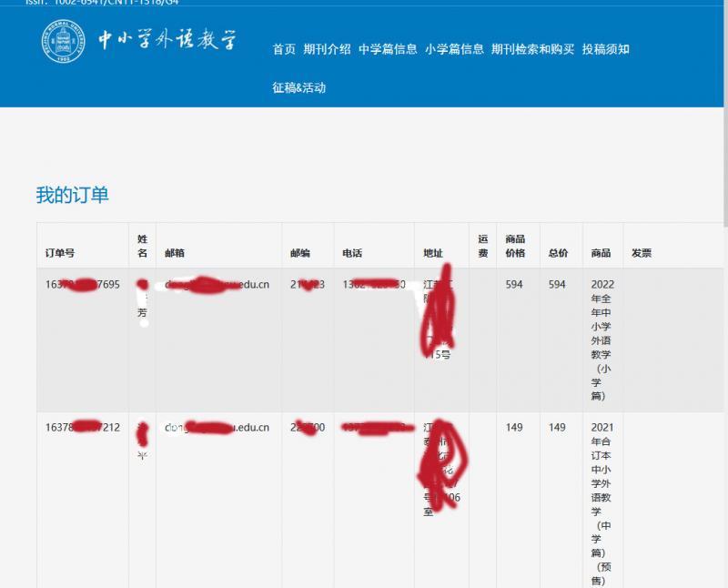Click the 发票 column header
Image resolution: width=728 pixels, height=588 pixels.
coord(642,253)
